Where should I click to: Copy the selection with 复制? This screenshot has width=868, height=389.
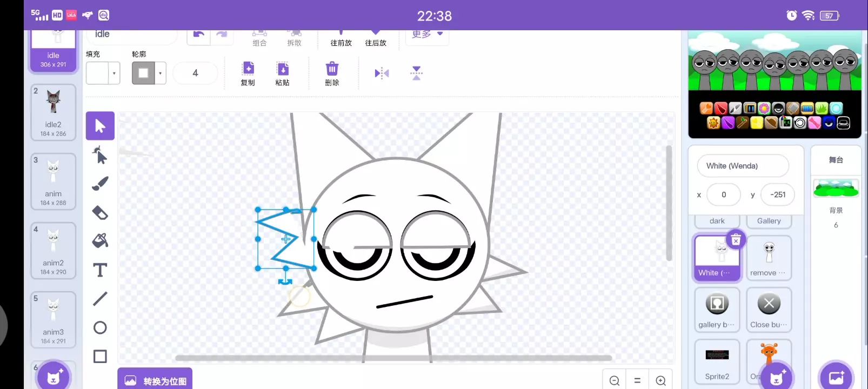tap(248, 73)
